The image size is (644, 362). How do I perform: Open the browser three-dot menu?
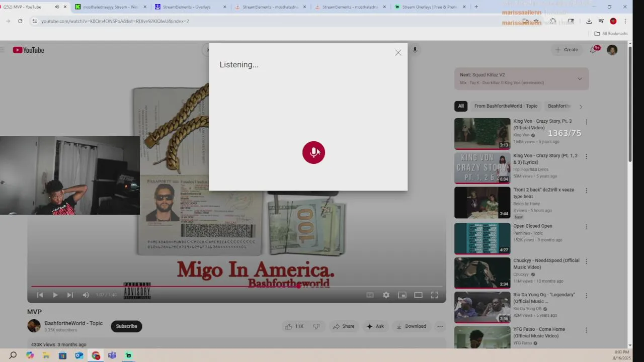pos(625,21)
